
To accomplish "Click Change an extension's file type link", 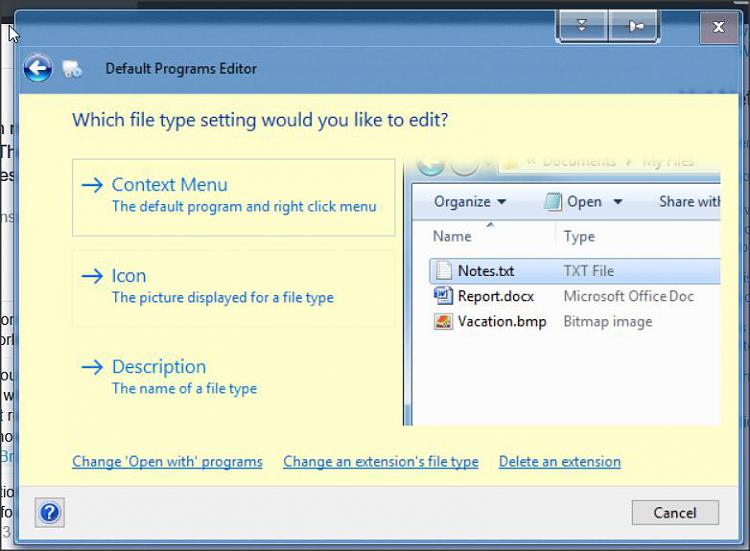I will 381,462.
